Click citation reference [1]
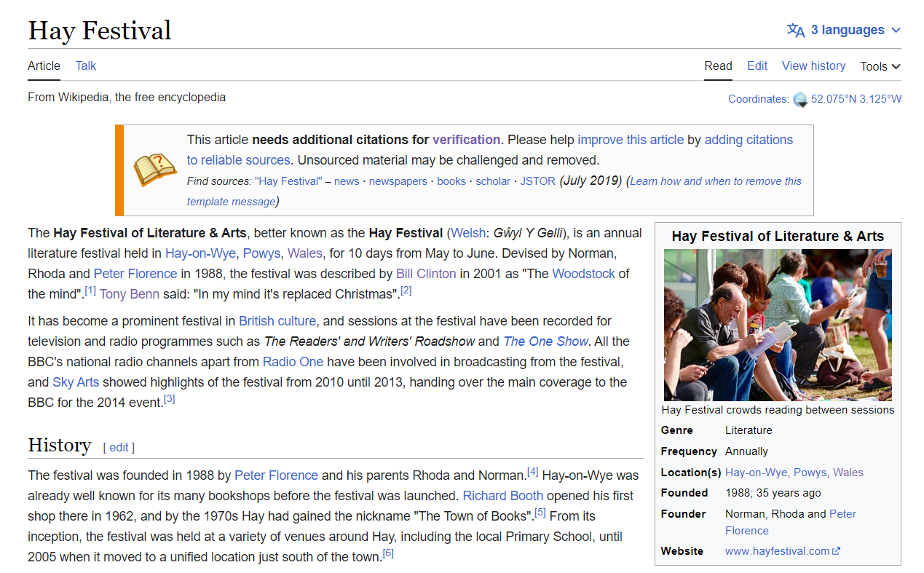 [90, 290]
